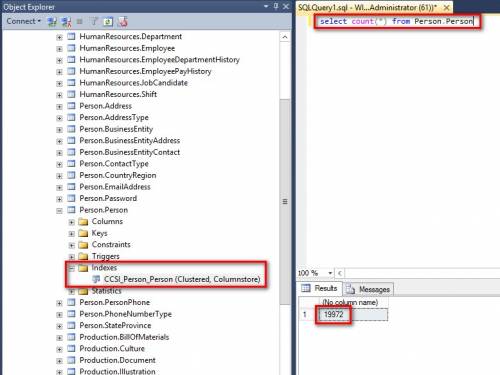Click the Stop toolbar icon
This screenshot has height=375, width=500.
tap(80, 22)
